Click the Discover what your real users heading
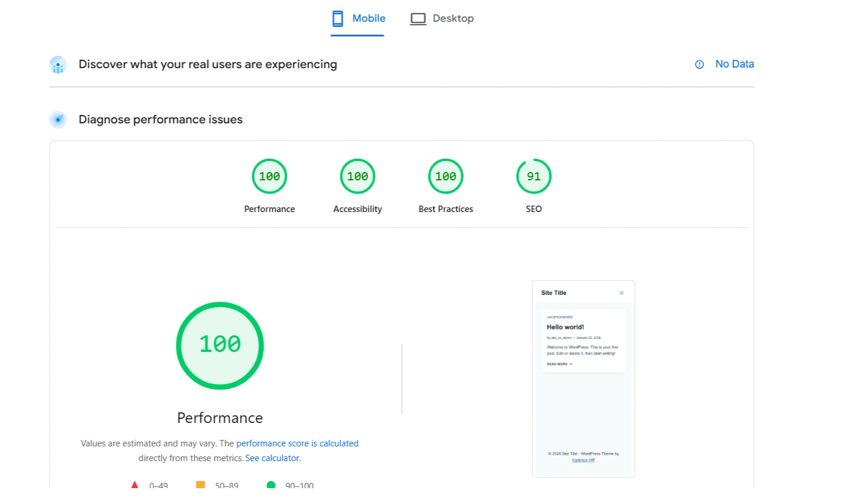The image size is (862, 504). 208,64
